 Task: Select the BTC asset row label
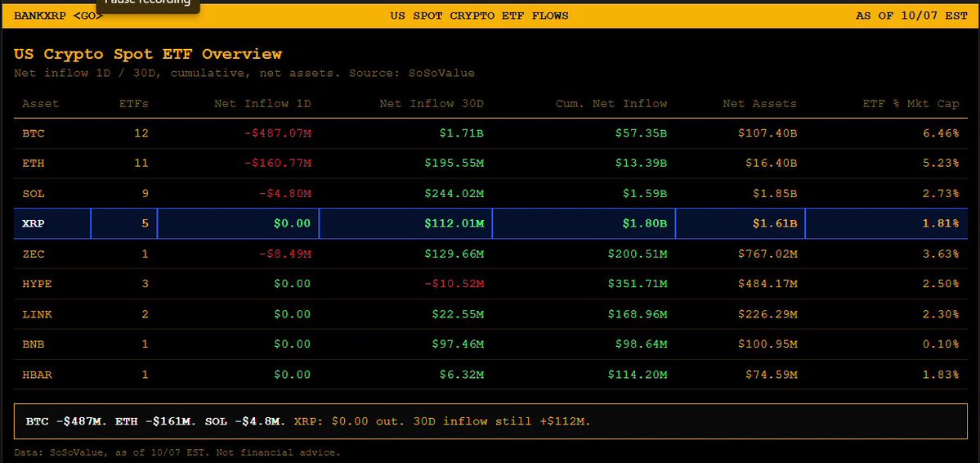(x=34, y=133)
